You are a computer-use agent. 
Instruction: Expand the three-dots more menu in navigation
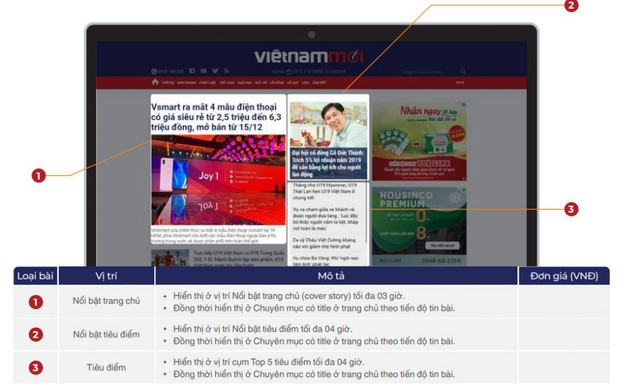(x=460, y=82)
